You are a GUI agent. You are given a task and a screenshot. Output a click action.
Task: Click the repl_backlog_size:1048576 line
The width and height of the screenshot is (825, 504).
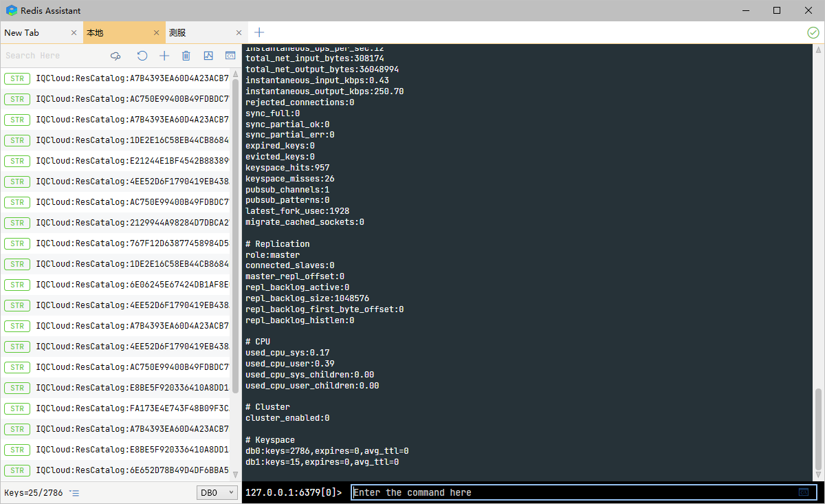tap(307, 298)
